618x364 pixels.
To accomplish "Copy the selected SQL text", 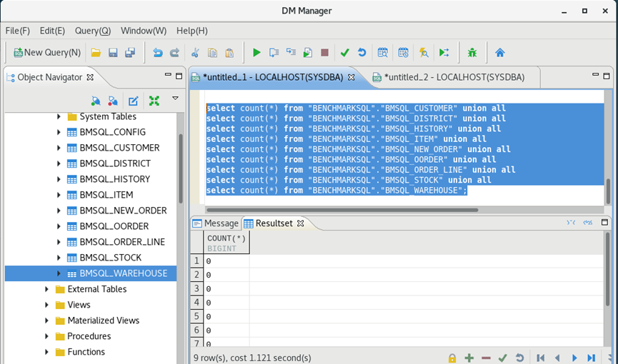I will coord(212,52).
